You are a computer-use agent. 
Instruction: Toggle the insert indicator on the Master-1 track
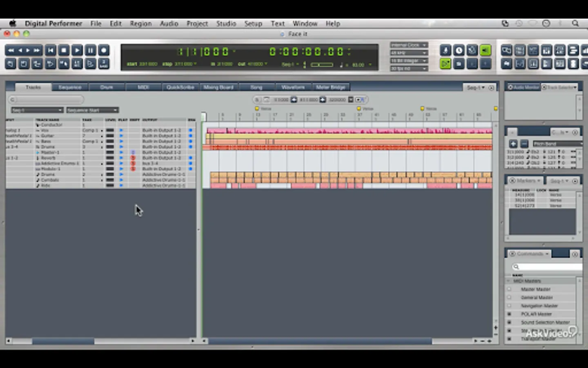click(x=133, y=153)
